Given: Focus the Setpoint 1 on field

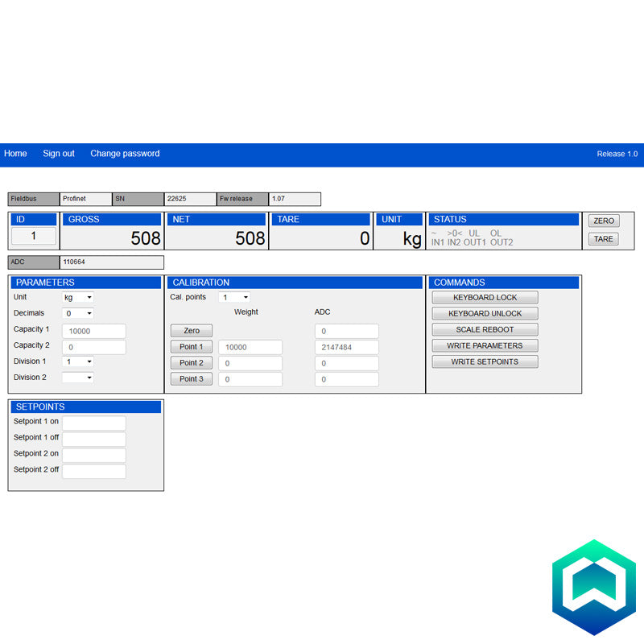Looking at the screenshot, I should pyautogui.click(x=94, y=423).
